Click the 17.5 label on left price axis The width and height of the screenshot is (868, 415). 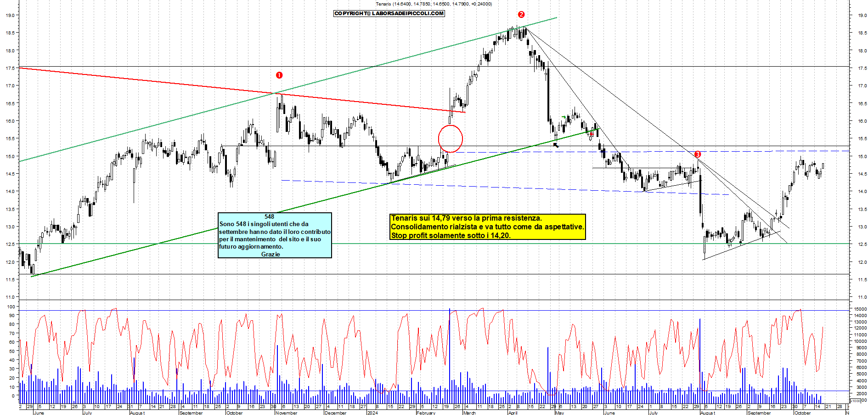10,68
